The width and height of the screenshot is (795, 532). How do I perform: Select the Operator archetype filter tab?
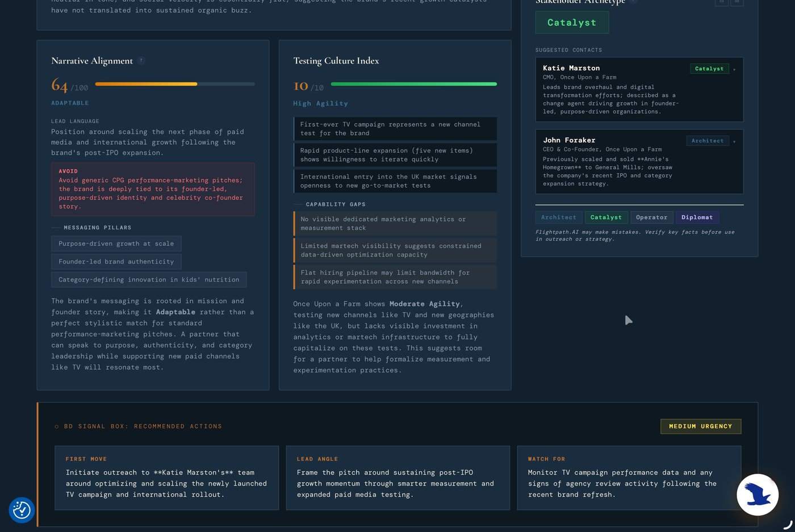[651, 217]
